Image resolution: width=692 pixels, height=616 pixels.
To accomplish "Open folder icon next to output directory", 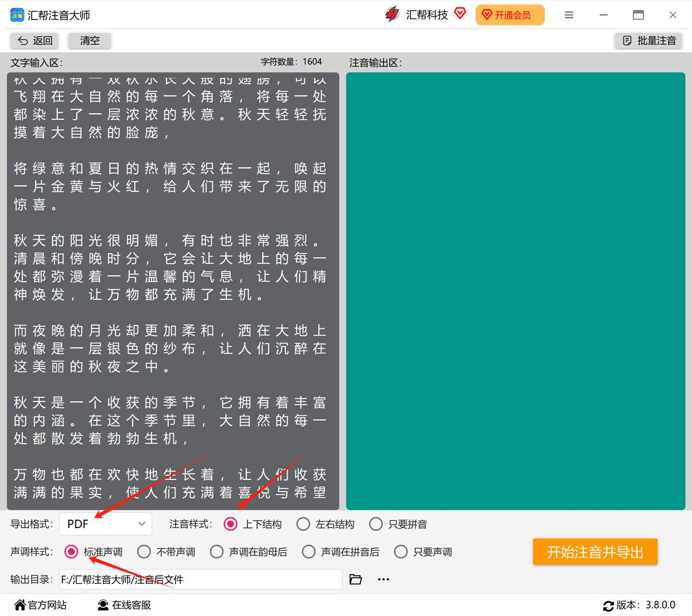I will (x=355, y=580).
